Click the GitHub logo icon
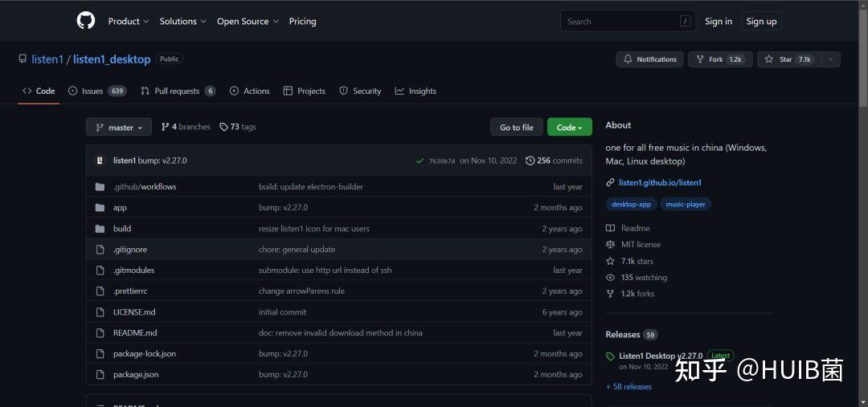 coord(86,21)
